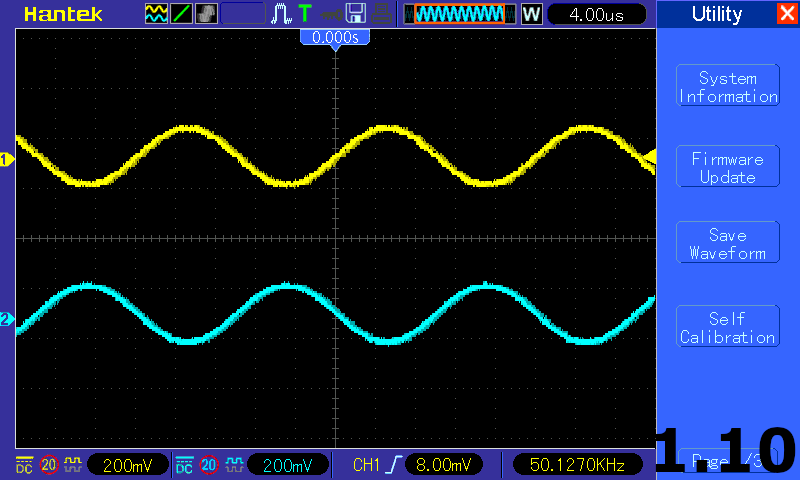
Task: Click the green diagonal line icon
Action: coord(181,14)
